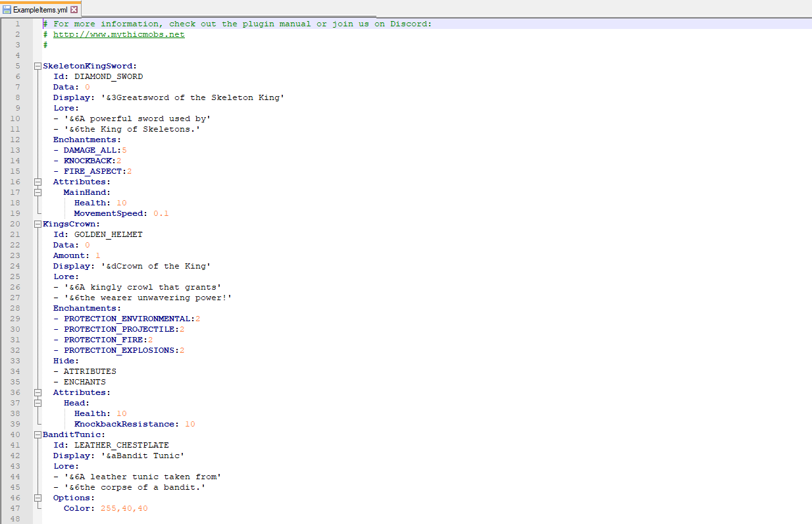Click the save-state disk icon on ExampleItems.yml tab
The height and width of the screenshot is (524, 812).
[x=7, y=10]
